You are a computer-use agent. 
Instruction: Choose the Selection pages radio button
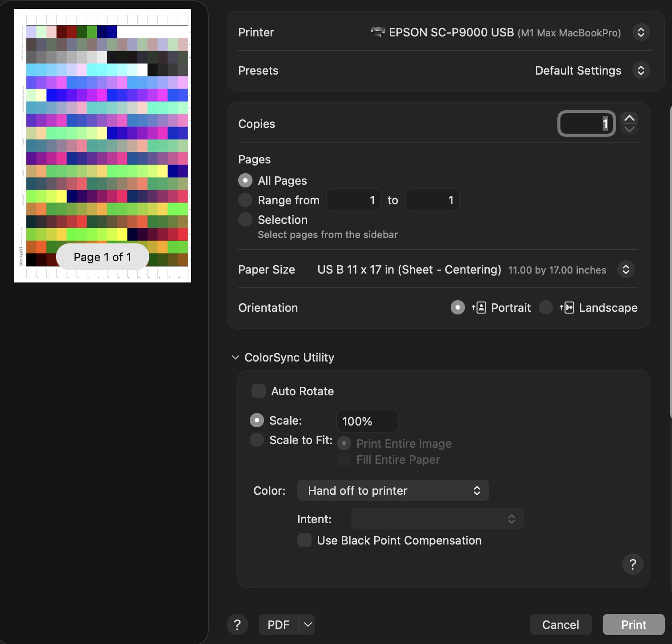tap(245, 220)
